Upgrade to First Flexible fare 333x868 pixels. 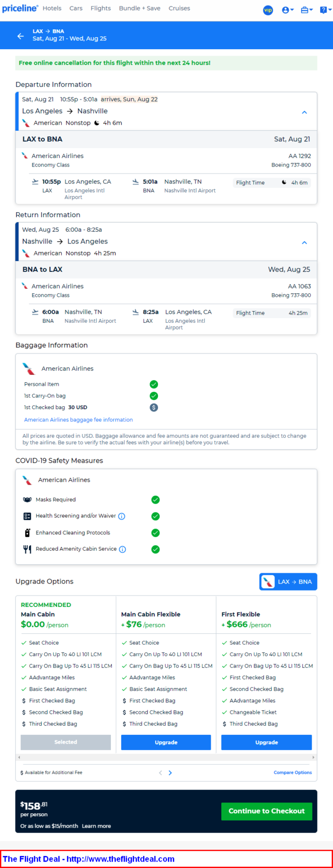pyautogui.click(x=266, y=742)
